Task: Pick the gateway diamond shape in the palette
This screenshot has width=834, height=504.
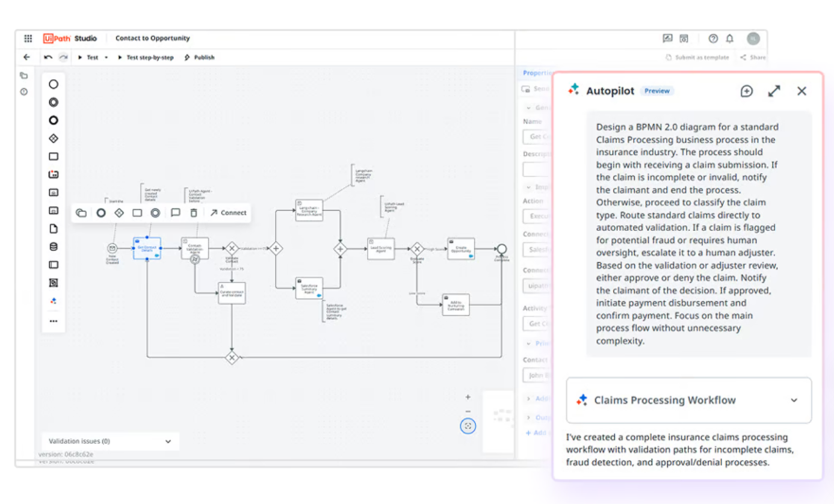Action: point(54,139)
